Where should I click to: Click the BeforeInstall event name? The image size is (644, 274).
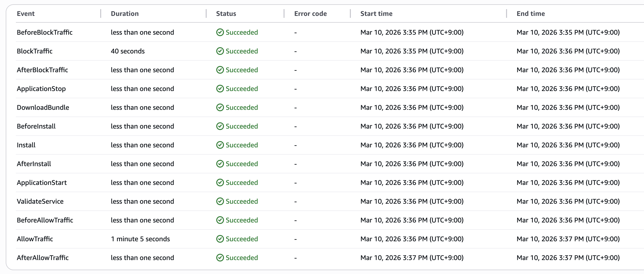click(36, 126)
